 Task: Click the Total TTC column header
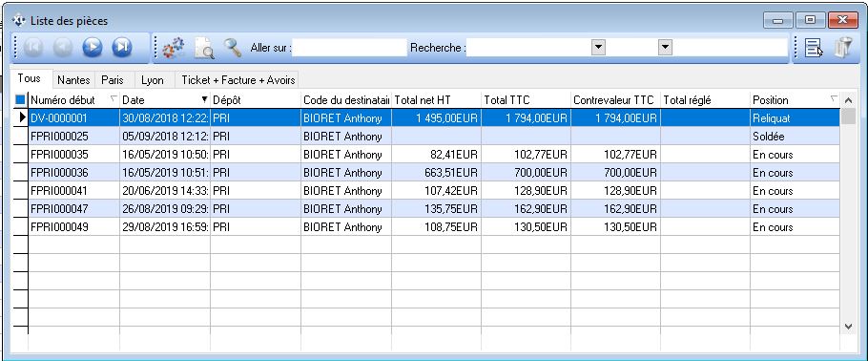pyautogui.click(x=527, y=100)
